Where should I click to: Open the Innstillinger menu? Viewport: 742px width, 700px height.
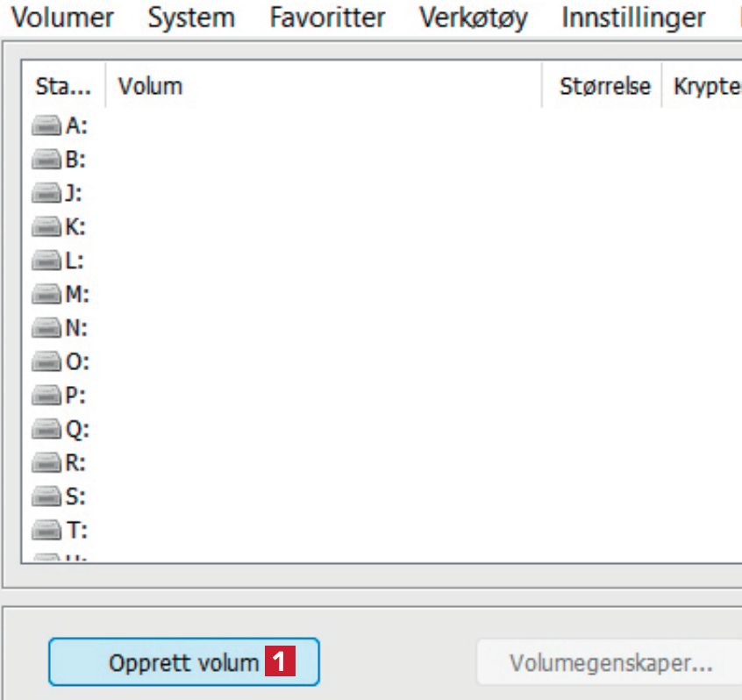point(633,18)
